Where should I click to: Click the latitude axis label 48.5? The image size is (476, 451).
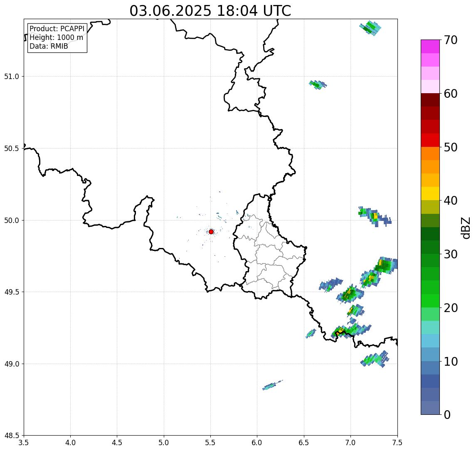(12, 436)
